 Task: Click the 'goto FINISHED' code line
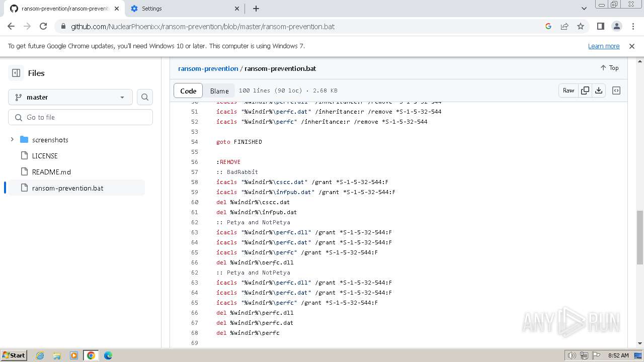coord(239,142)
